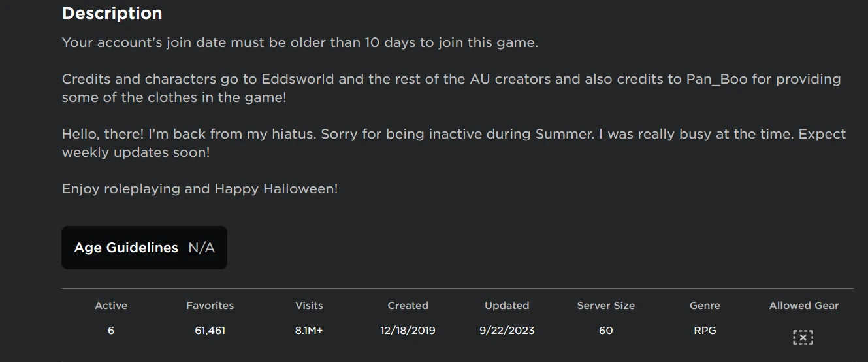Click the 61,461 favorites count
Image resolution: width=868 pixels, height=362 pixels.
click(x=210, y=330)
